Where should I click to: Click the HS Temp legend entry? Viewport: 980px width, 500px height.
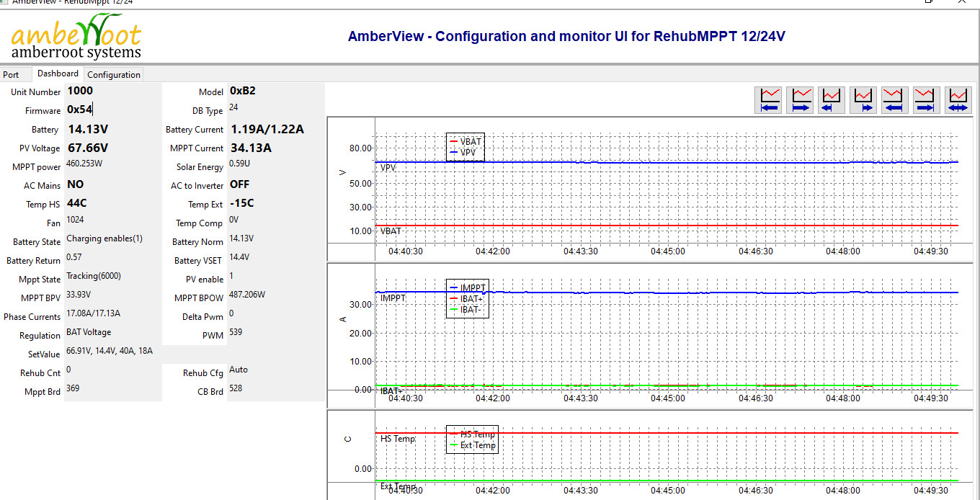(472, 434)
